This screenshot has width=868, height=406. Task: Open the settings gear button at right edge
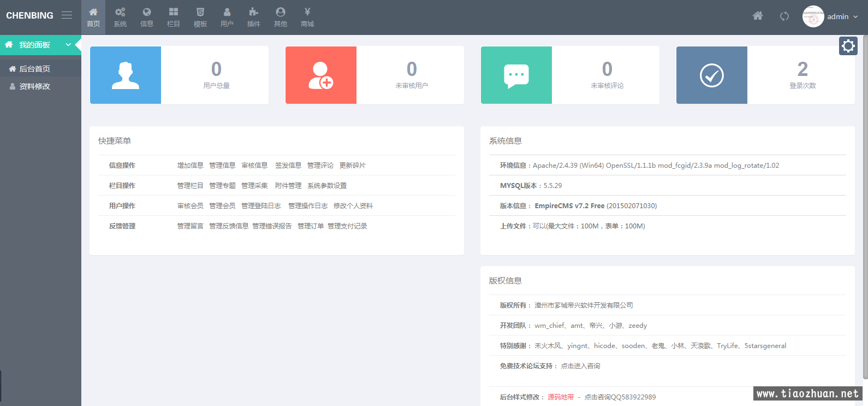coord(848,46)
